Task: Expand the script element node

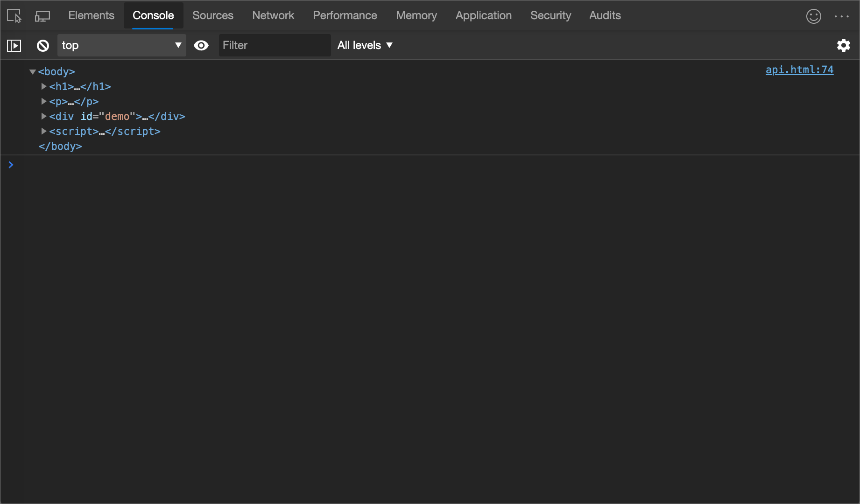Action: click(x=43, y=131)
